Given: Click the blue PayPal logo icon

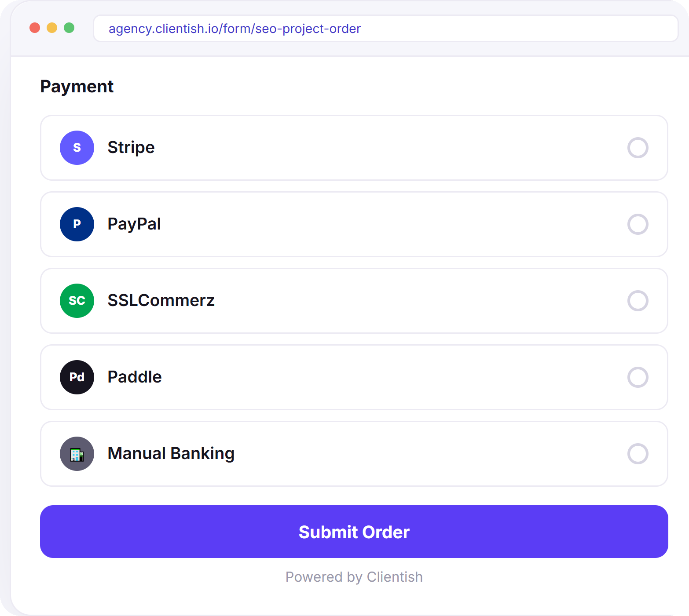Looking at the screenshot, I should click(77, 224).
